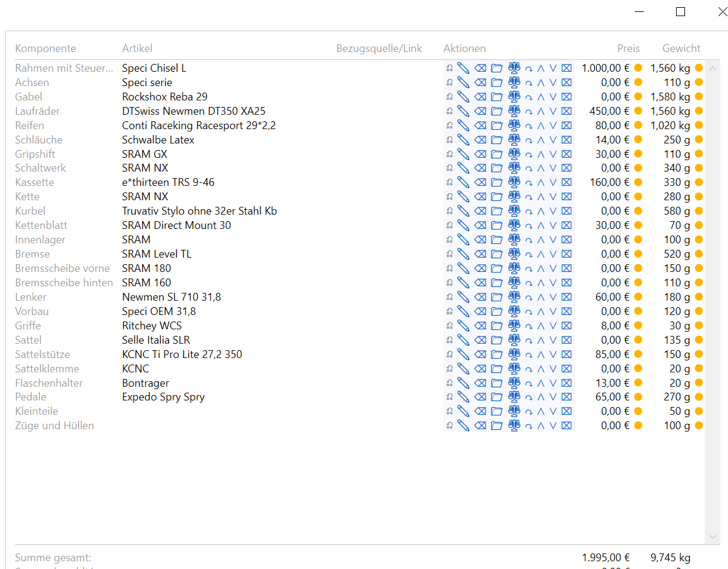The width and height of the screenshot is (728, 569).
Task: Click the list scrollbar down arrow
Action: (712, 537)
